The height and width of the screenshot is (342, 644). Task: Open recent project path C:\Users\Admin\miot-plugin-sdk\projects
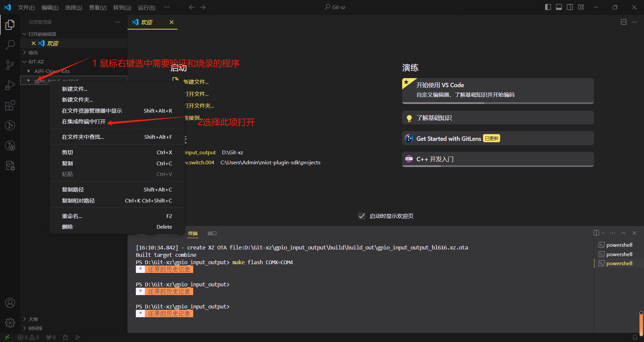pos(270,162)
